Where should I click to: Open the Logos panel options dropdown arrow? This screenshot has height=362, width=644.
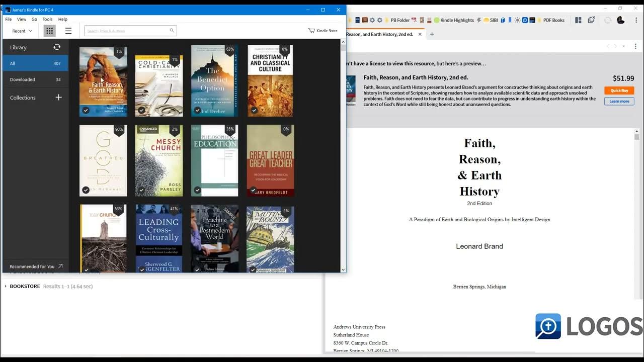623,46
